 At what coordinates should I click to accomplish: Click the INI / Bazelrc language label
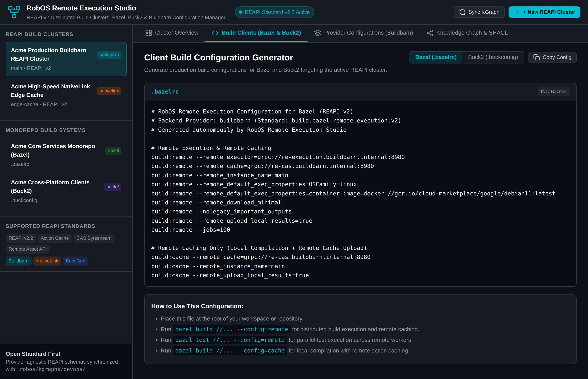click(553, 91)
